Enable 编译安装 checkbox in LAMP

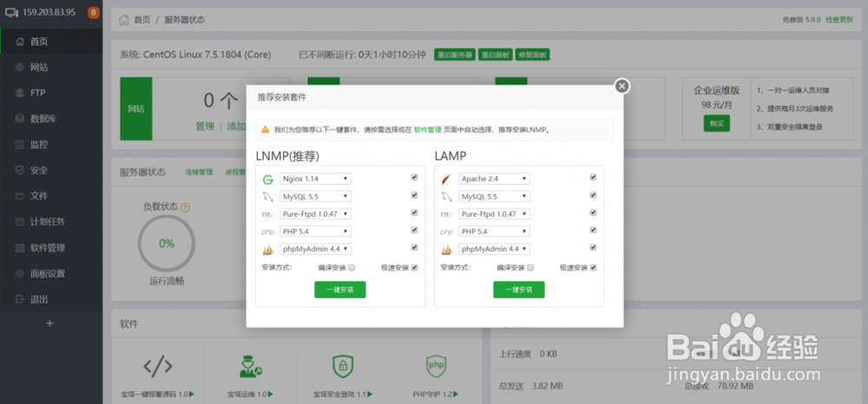point(530,268)
